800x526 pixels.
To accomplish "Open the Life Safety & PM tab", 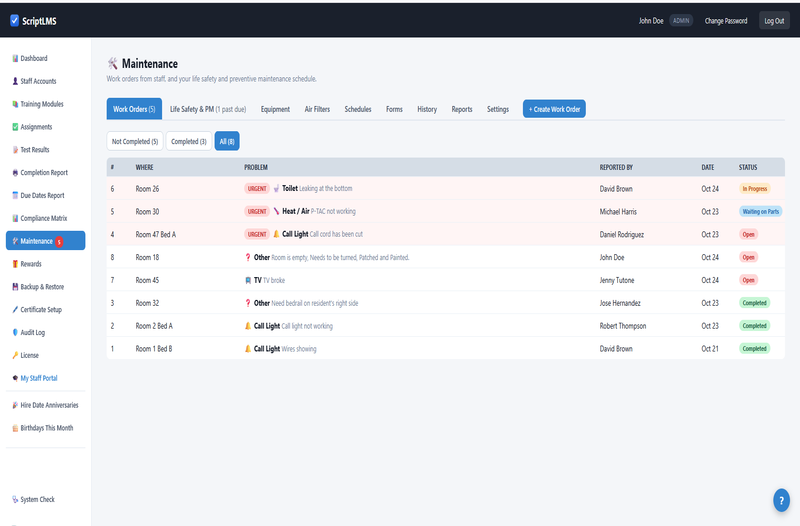I will point(208,109).
